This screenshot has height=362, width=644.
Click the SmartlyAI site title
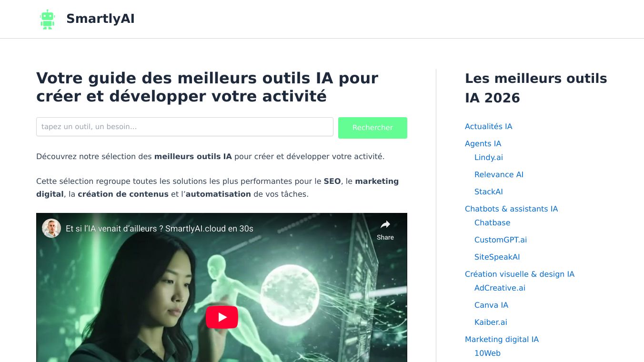(101, 19)
